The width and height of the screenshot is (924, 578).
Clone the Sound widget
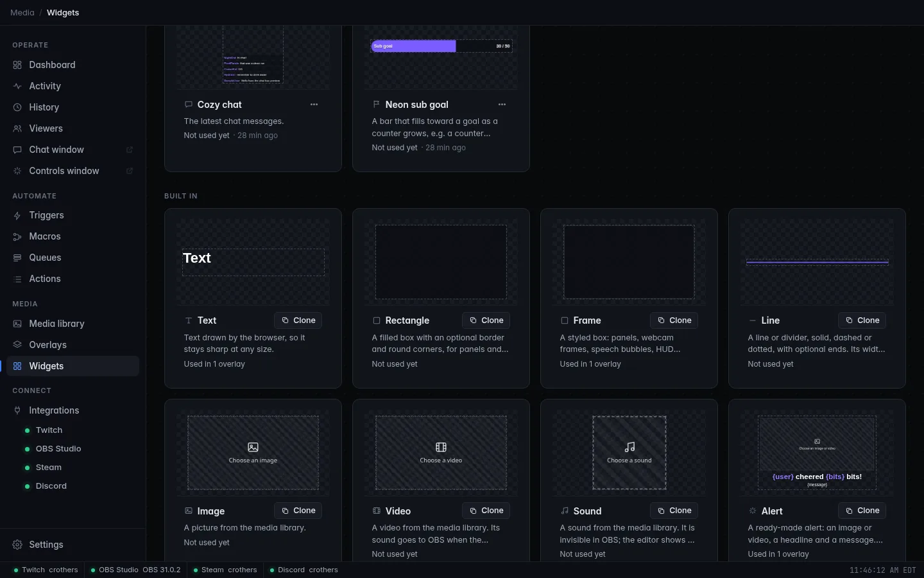coord(674,511)
